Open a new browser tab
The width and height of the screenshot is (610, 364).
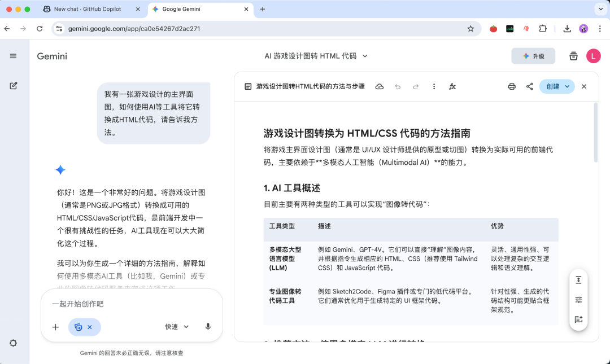263,9
